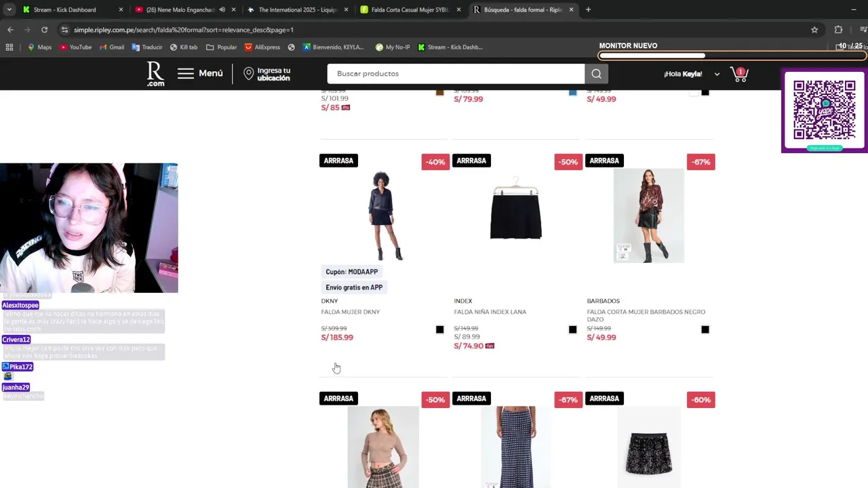Click the S/ 74.90 INDEX card price
868x488 pixels.
coord(469,346)
